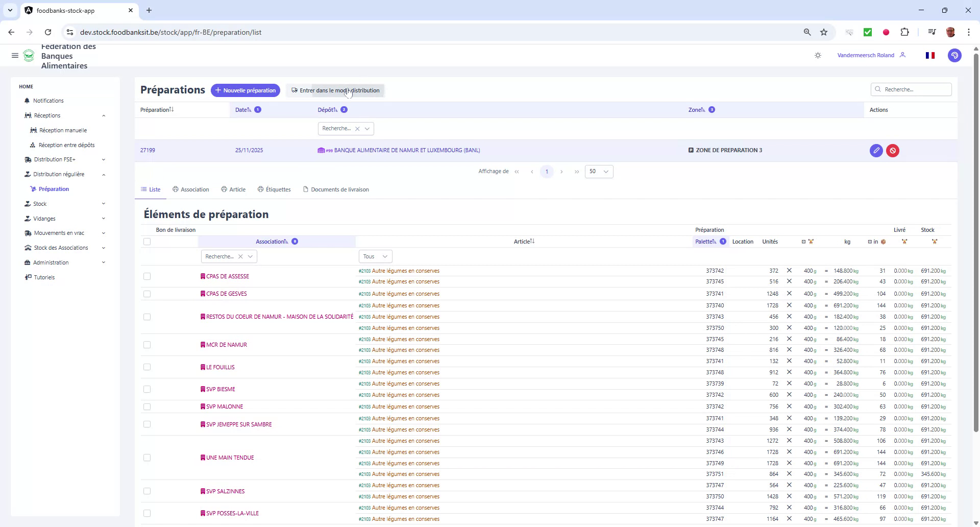
Task: Click the Nouvelle préparation button
Action: tap(246, 90)
